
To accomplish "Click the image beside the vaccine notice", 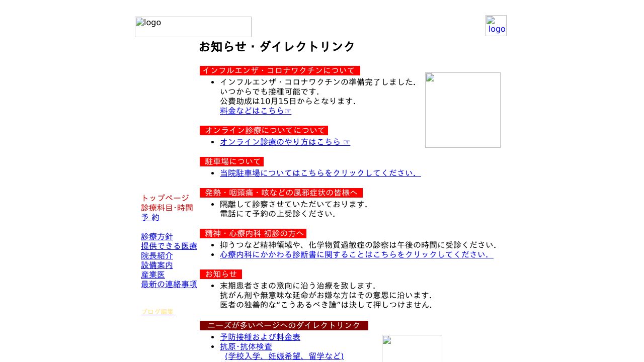I will coord(462,110).
